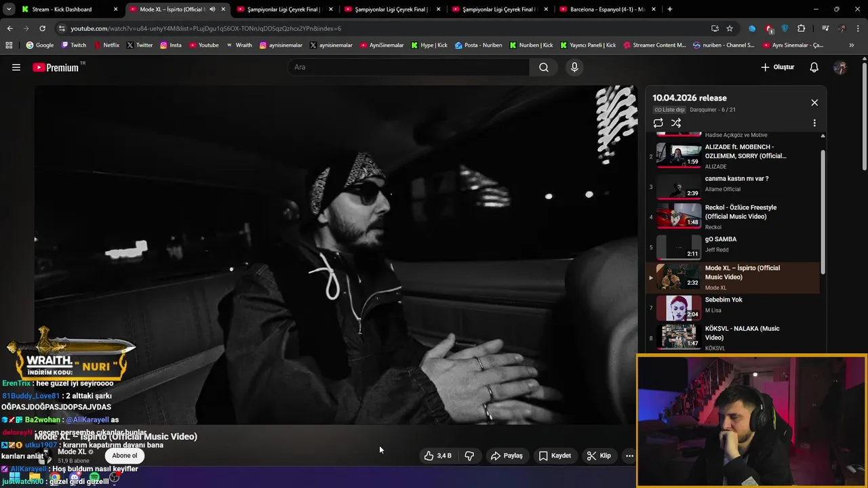868x488 pixels.
Task: Open the Google bookmark
Action: 40,45
